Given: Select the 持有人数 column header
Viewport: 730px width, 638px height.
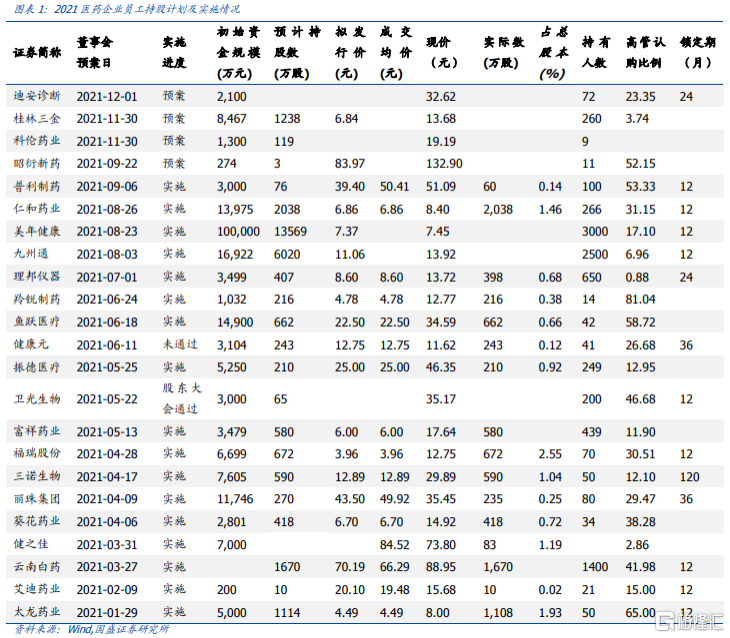Looking at the screenshot, I should pyautogui.click(x=595, y=52).
